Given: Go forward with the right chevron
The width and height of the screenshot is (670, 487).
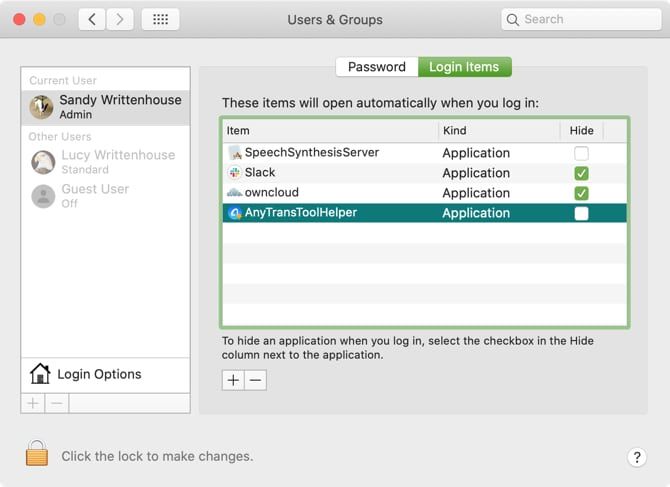Looking at the screenshot, I should pos(120,19).
